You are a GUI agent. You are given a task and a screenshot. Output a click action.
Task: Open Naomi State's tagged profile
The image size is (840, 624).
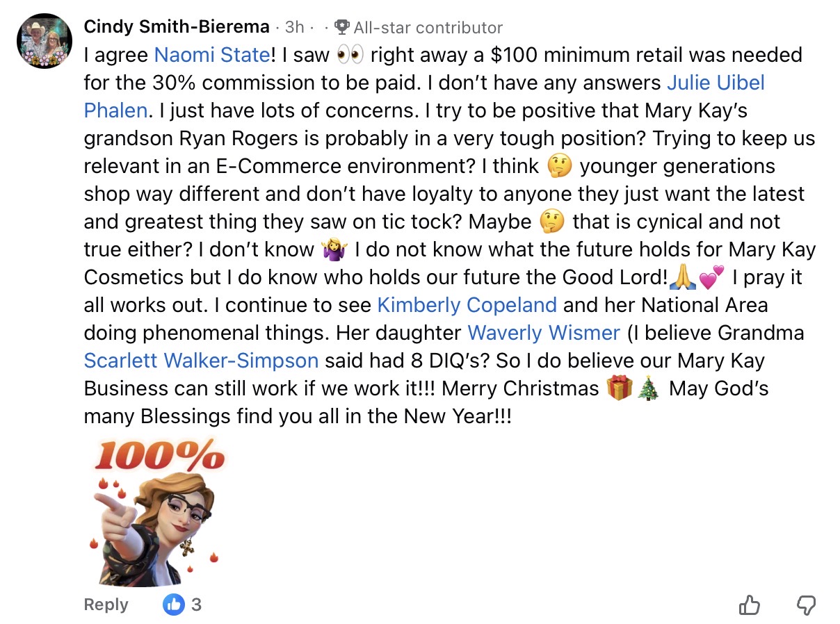tap(211, 55)
